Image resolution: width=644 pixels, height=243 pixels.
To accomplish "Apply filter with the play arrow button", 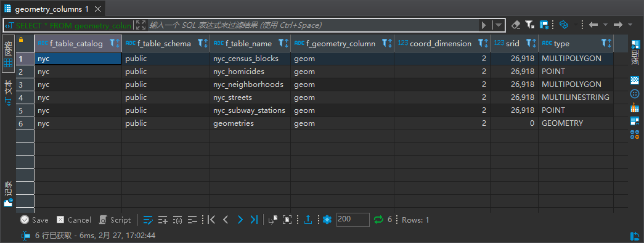I will [484, 25].
